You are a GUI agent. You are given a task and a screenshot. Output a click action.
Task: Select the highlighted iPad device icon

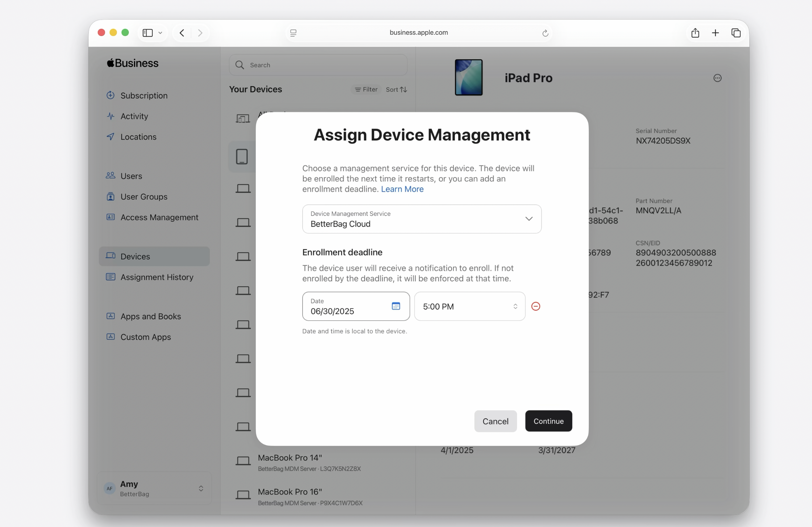[x=242, y=157]
